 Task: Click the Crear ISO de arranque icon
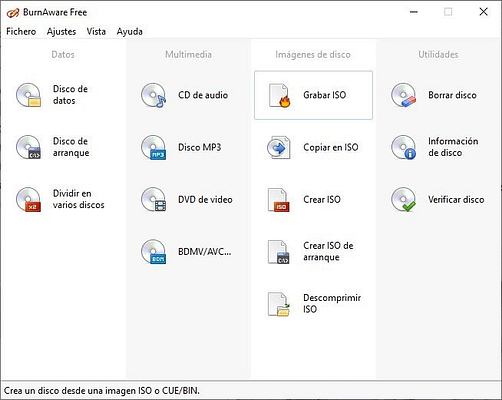tap(279, 252)
